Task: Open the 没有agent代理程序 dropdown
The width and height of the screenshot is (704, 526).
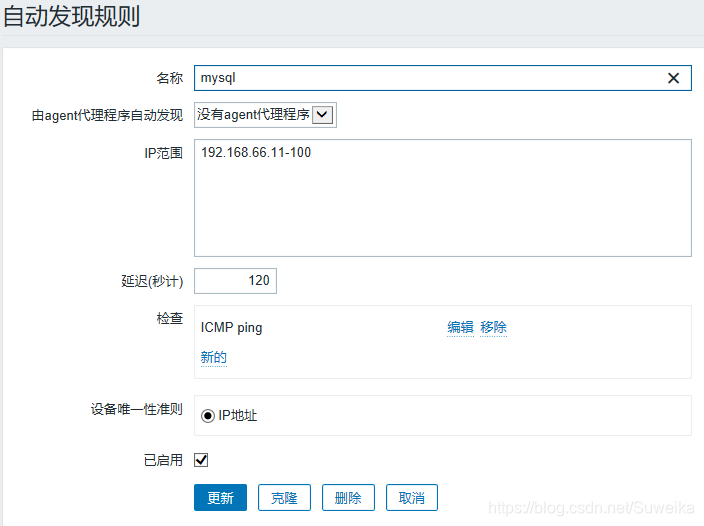Action: click(265, 115)
